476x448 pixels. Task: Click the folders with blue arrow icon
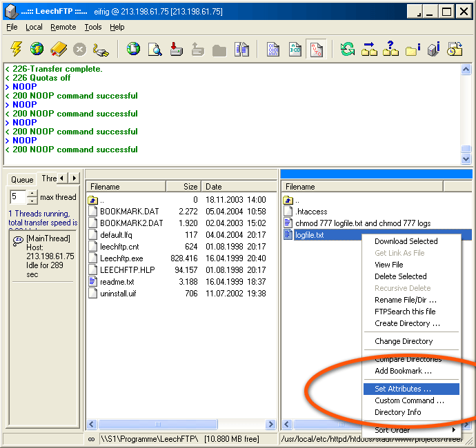[x=369, y=49]
